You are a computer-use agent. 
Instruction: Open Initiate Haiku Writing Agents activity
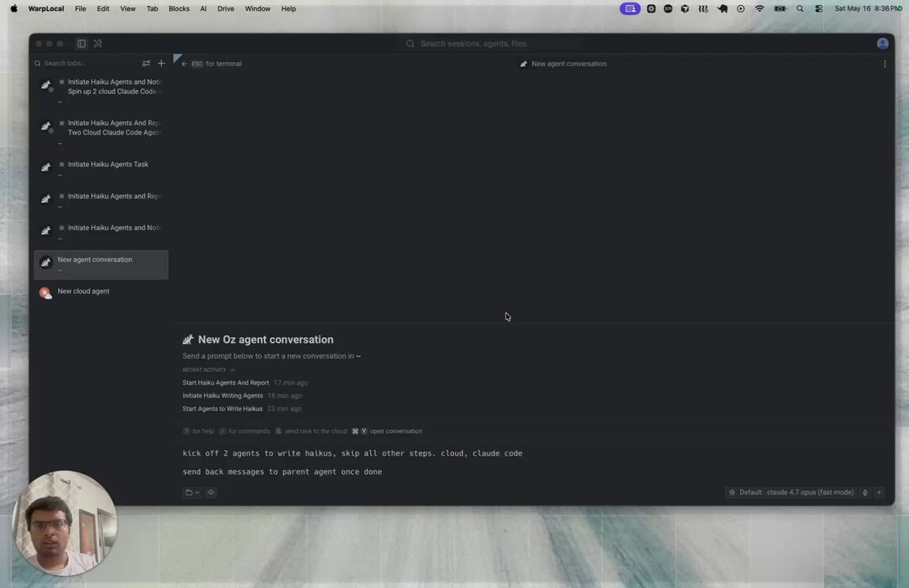pyautogui.click(x=223, y=395)
